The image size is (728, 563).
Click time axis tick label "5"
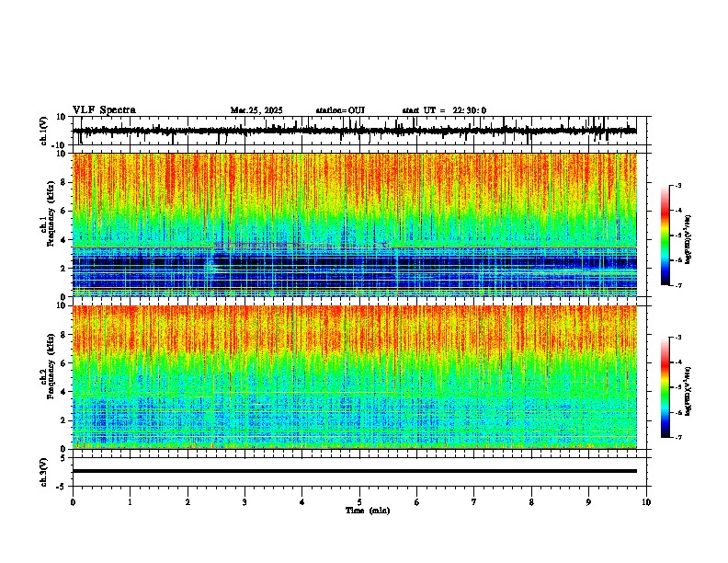(x=359, y=502)
